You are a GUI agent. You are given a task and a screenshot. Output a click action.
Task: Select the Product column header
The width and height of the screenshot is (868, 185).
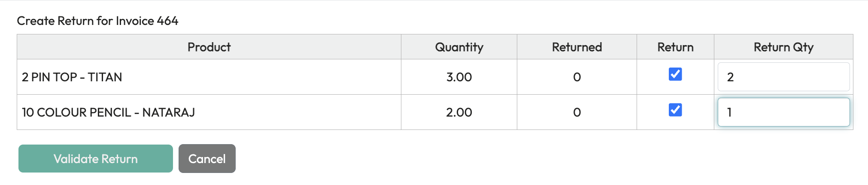[209, 47]
